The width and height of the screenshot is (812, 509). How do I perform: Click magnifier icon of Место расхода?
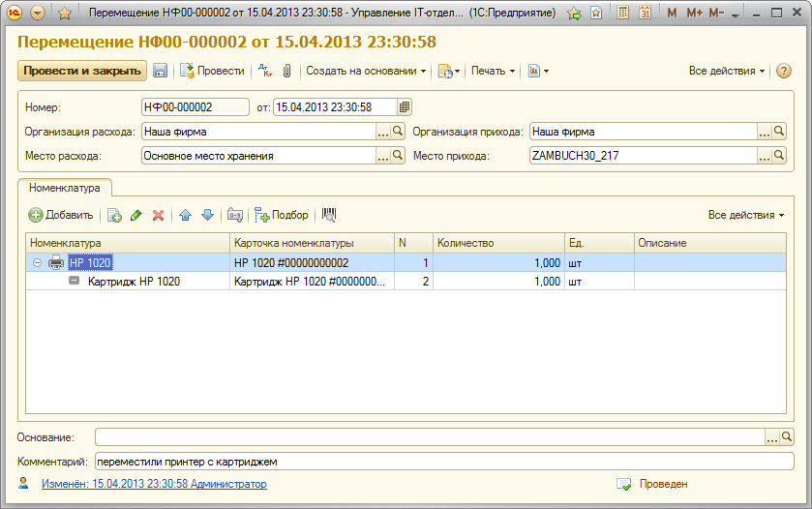pos(398,156)
